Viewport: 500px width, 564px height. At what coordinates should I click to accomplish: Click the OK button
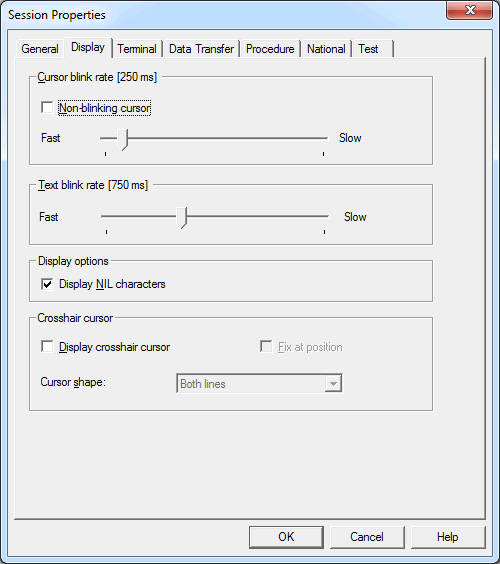(x=286, y=537)
